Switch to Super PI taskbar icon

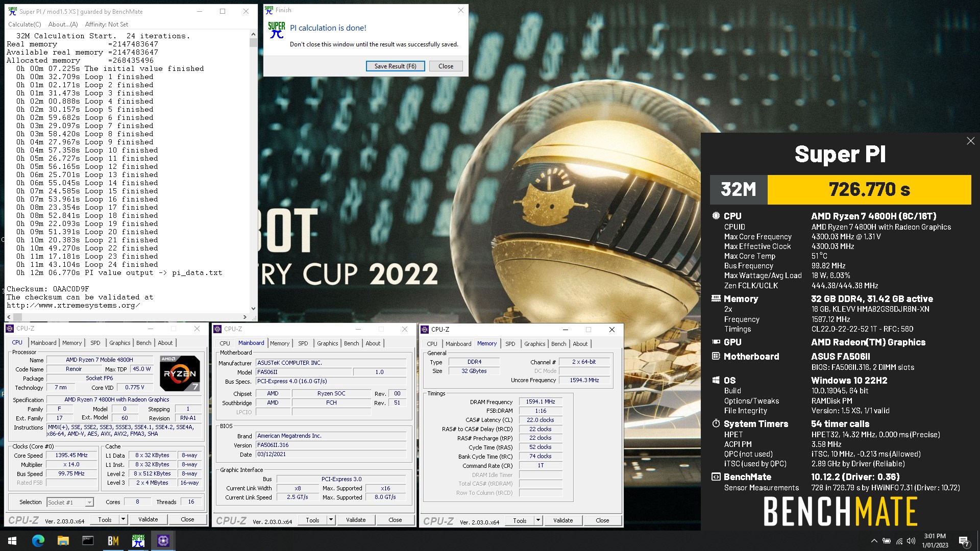138,541
